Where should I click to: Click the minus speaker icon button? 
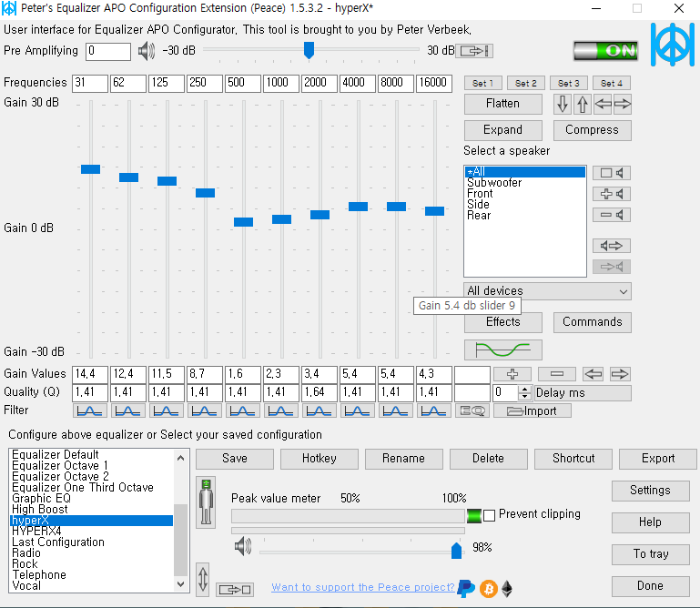(611, 215)
